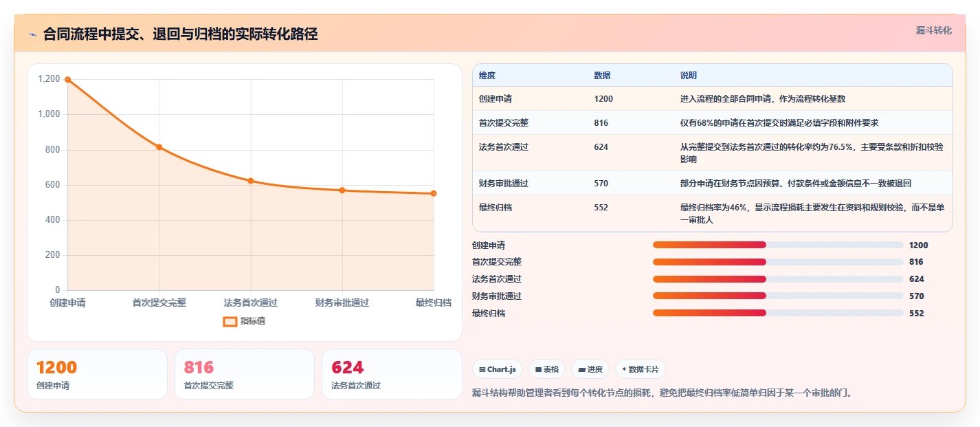Click x-axis label 最终归档 on chart
The width and height of the screenshot is (980, 427).
(434, 303)
